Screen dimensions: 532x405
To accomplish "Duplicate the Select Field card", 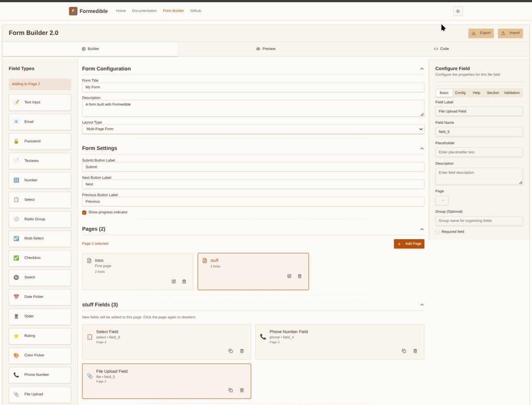I will click(231, 351).
